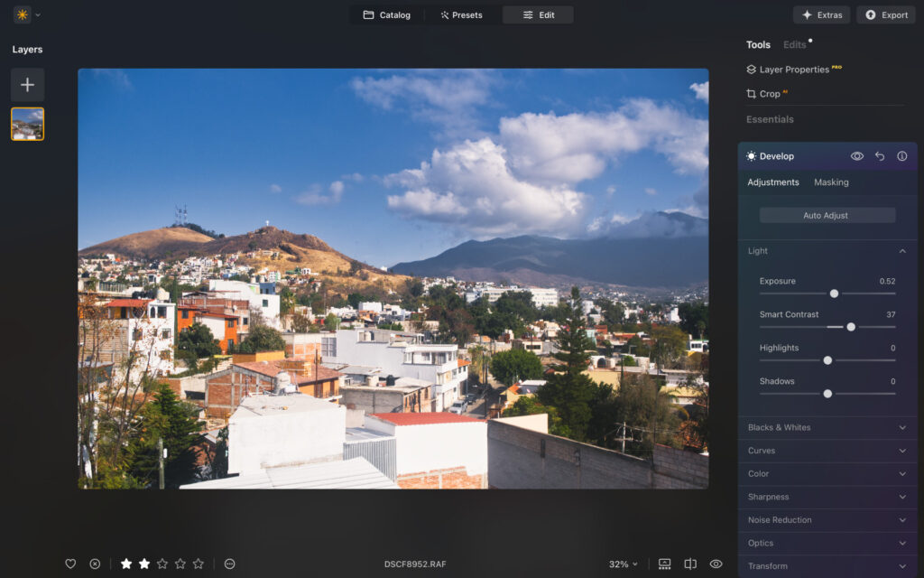The width and height of the screenshot is (924, 578).
Task: Click the Auto Adjust button
Action: (827, 214)
